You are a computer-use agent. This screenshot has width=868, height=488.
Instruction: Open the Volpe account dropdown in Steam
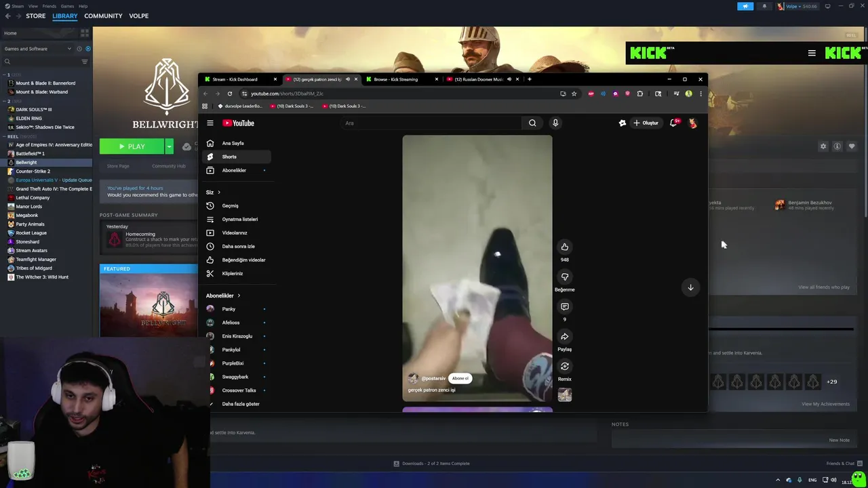[x=798, y=6]
